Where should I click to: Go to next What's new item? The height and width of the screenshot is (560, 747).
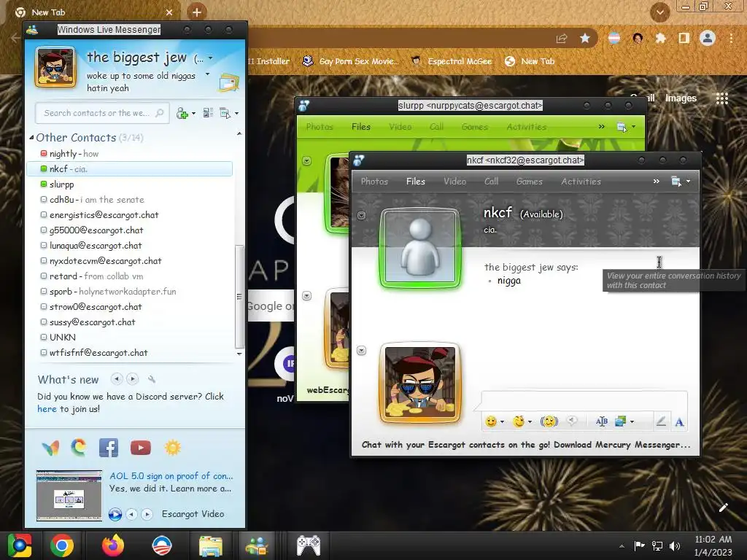(x=133, y=379)
